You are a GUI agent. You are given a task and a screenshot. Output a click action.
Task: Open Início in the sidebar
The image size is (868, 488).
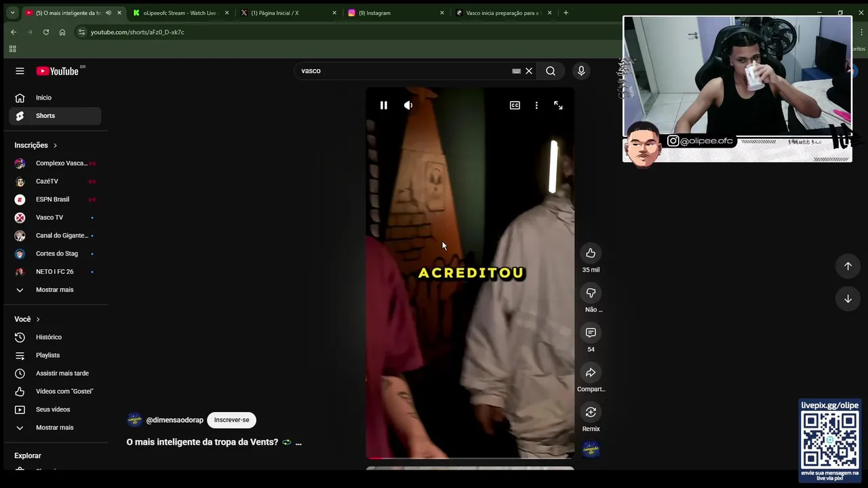(55, 98)
